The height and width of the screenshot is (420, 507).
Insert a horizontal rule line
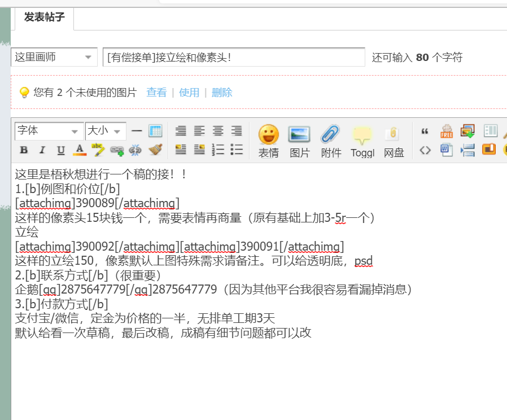click(x=137, y=131)
